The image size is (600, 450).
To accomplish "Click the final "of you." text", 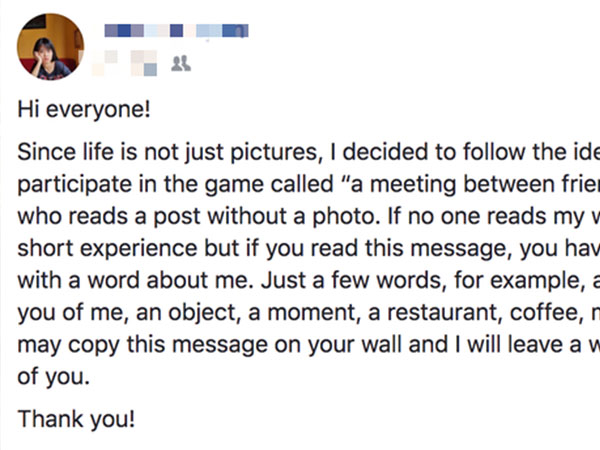I will point(54,377).
